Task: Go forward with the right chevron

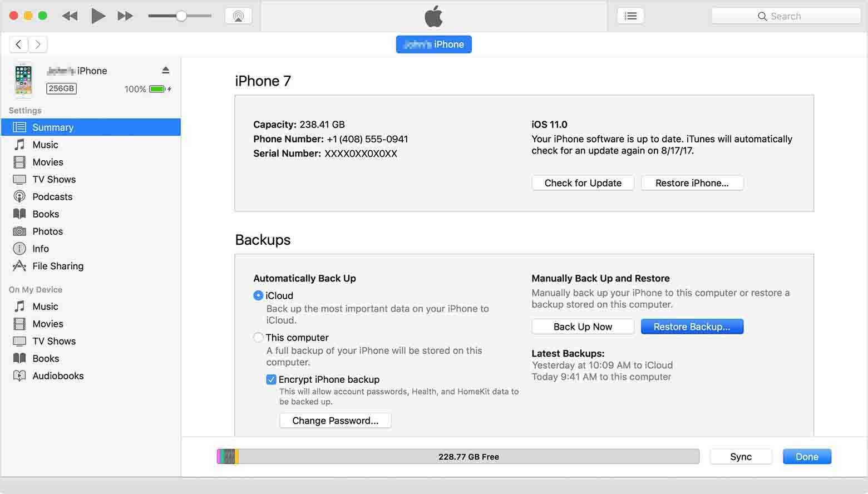Action: pos(38,45)
